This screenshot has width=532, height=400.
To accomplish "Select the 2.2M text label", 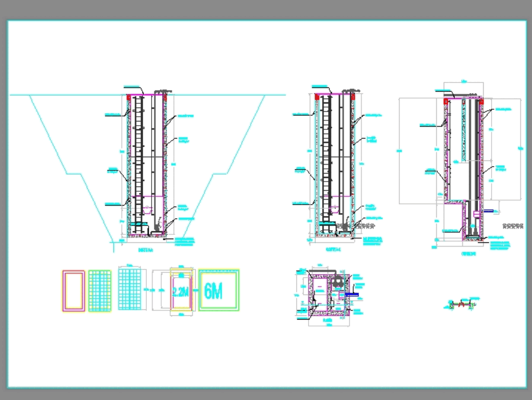I will point(180,291).
